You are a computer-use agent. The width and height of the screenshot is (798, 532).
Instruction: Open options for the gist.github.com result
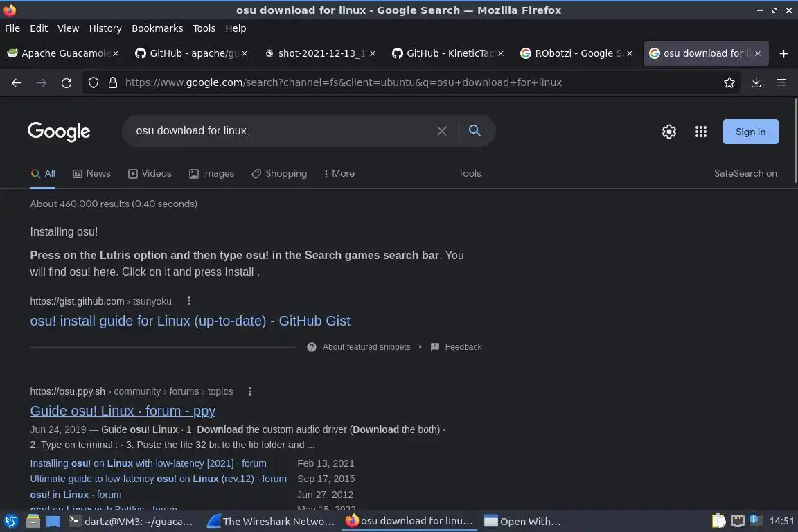189,301
